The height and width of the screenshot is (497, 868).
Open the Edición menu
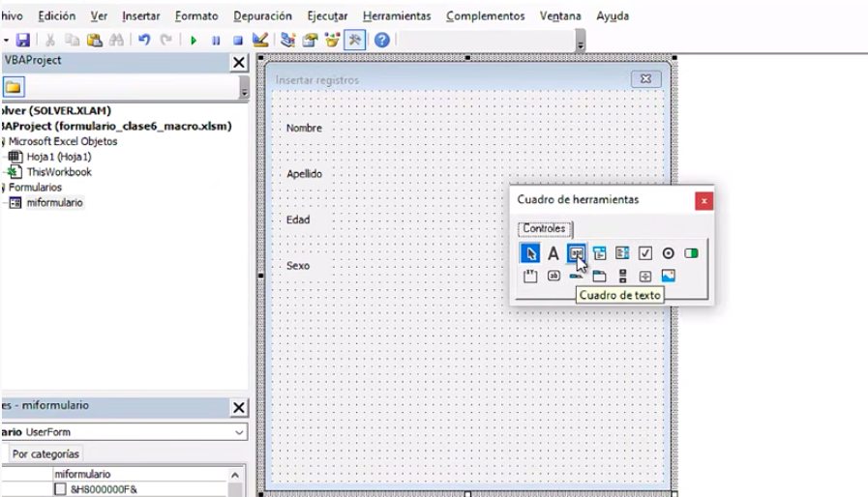(57, 16)
